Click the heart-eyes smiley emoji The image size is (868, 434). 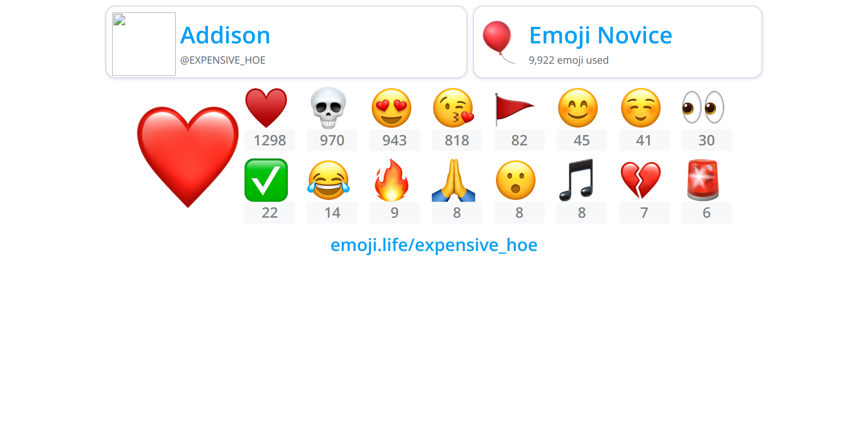point(391,108)
